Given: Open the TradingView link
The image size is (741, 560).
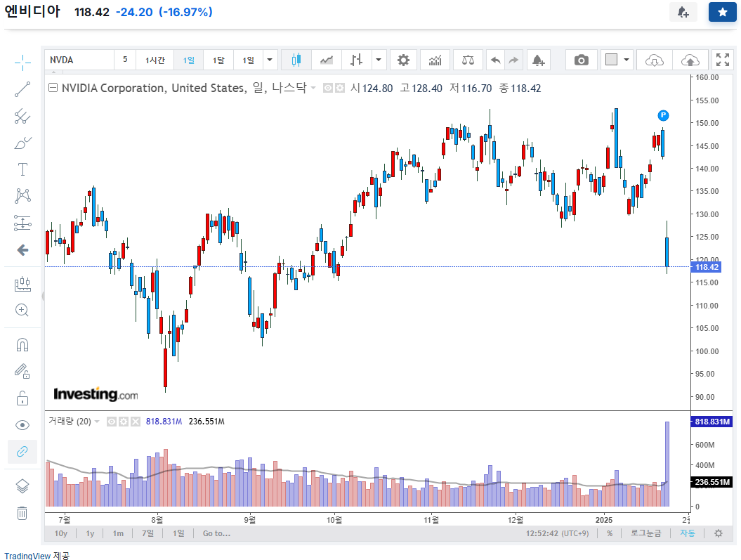Looking at the screenshot, I should click(27, 556).
